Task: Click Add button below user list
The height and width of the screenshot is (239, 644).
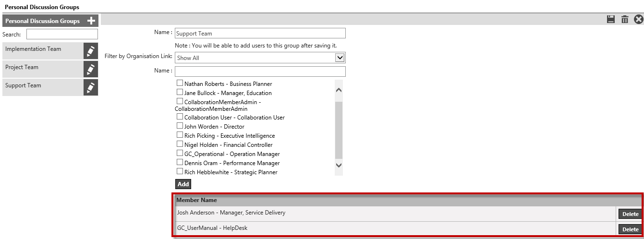Action: 183,184
